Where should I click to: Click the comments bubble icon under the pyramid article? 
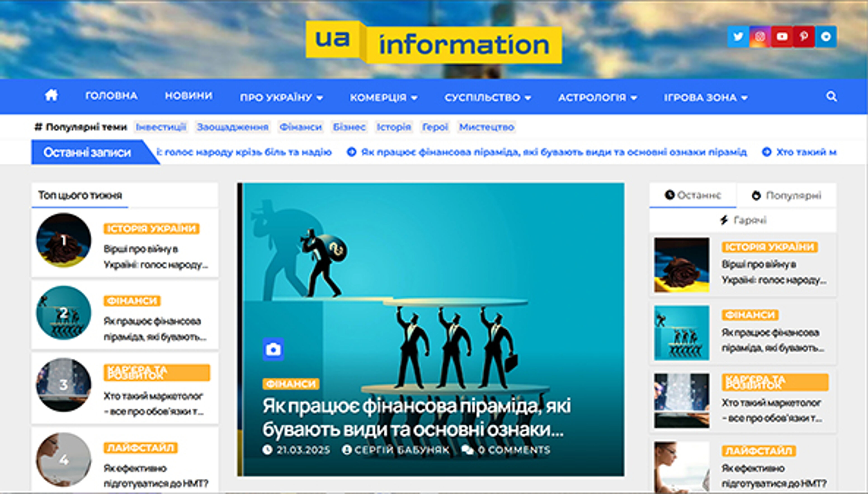pyautogui.click(x=468, y=449)
